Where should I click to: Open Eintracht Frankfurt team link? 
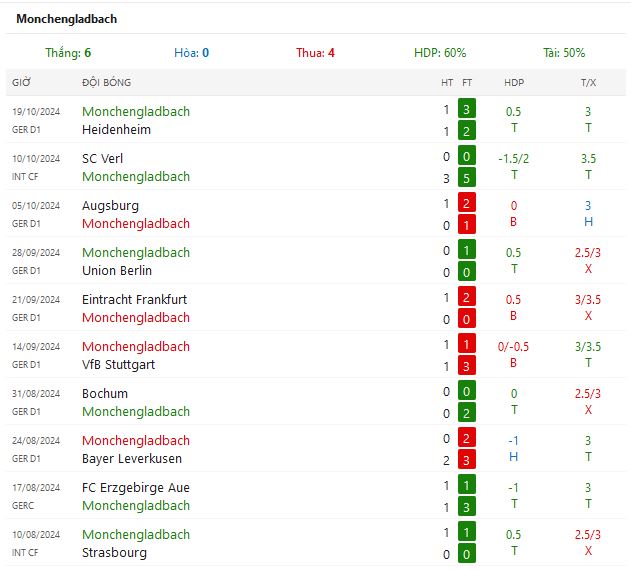click(134, 299)
